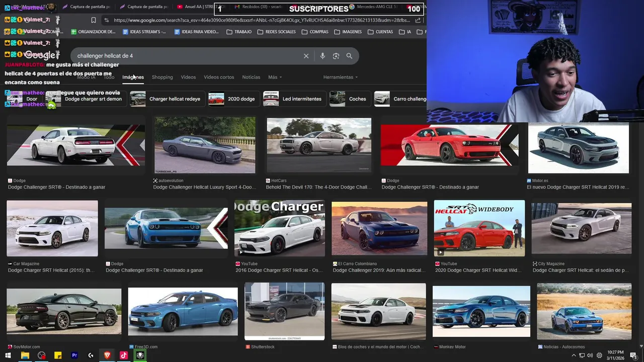Open the octopus streaming app on taskbar
The image size is (644, 362).
click(140, 355)
